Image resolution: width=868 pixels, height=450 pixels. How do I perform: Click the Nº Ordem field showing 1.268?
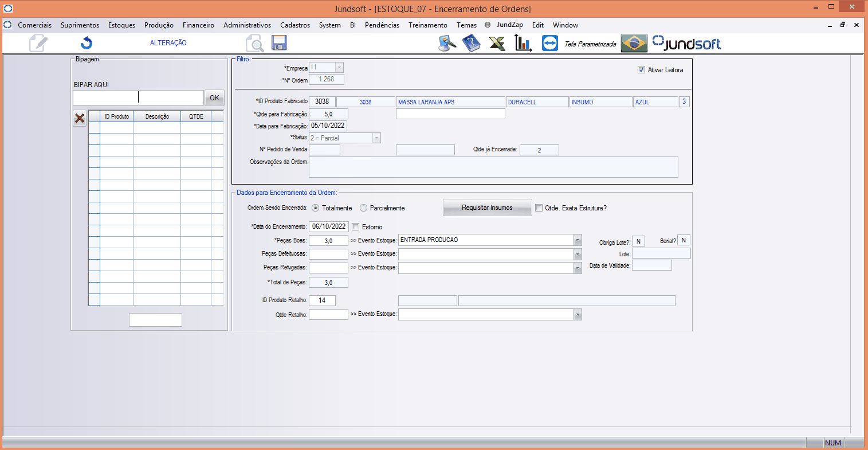(x=327, y=80)
